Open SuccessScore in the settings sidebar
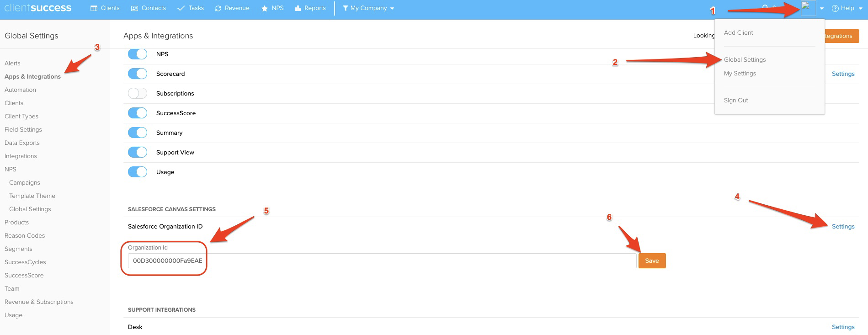This screenshot has width=868, height=335. pyautogui.click(x=24, y=275)
